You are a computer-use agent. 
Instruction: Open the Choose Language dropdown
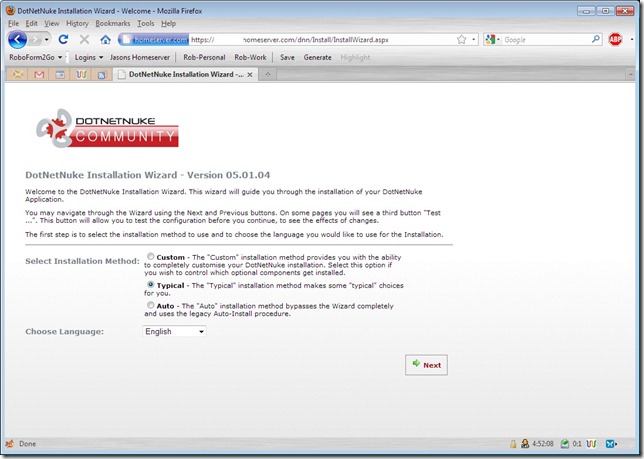(174, 331)
